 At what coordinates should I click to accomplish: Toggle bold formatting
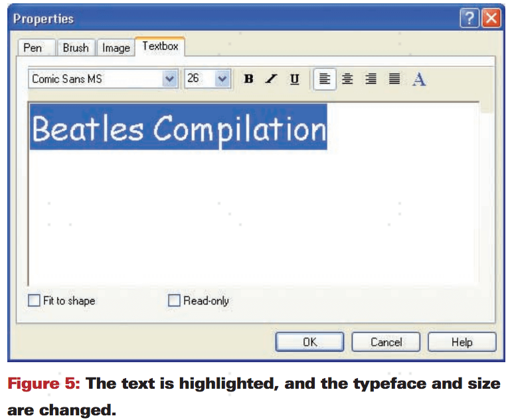(249, 79)
